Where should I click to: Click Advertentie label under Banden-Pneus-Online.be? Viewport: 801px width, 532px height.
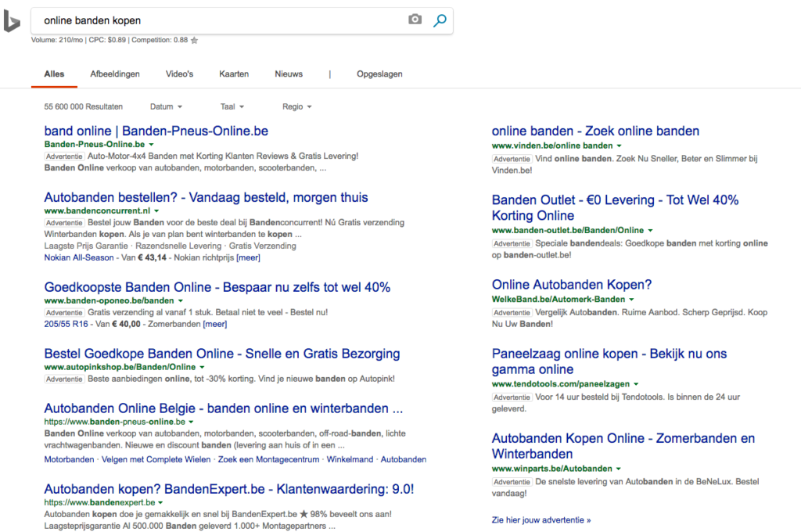(64, 156)
